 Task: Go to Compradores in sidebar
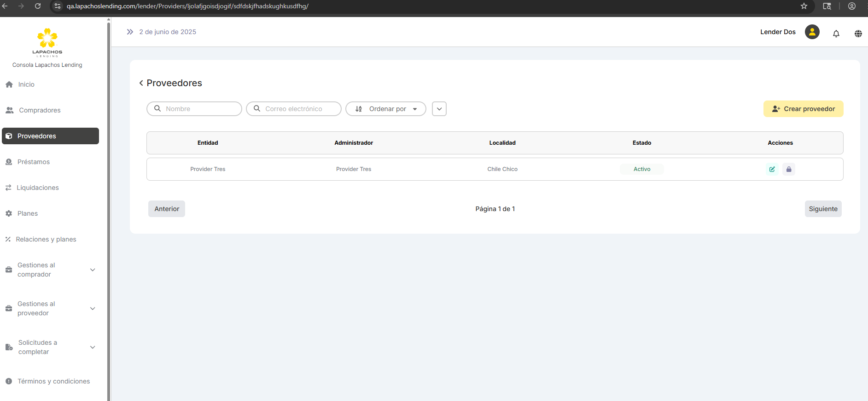click(40, 110)
